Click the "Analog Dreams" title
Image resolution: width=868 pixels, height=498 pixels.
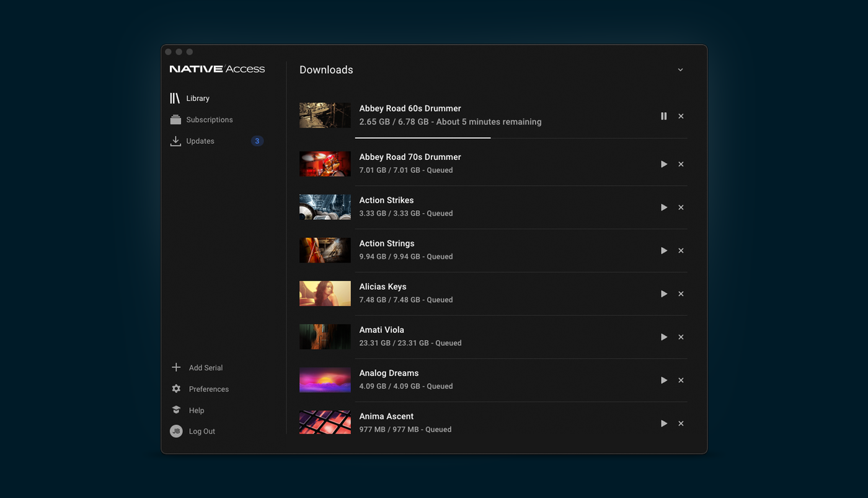389,373
